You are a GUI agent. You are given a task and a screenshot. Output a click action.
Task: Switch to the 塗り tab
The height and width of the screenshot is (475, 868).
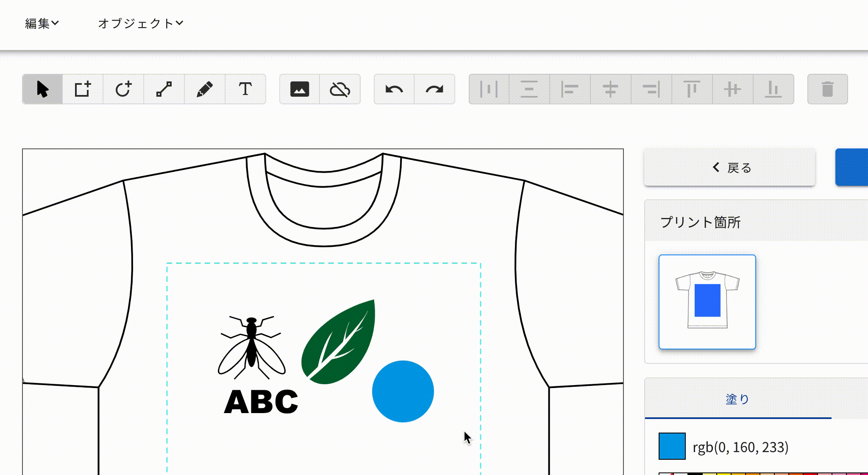[737, 399]
